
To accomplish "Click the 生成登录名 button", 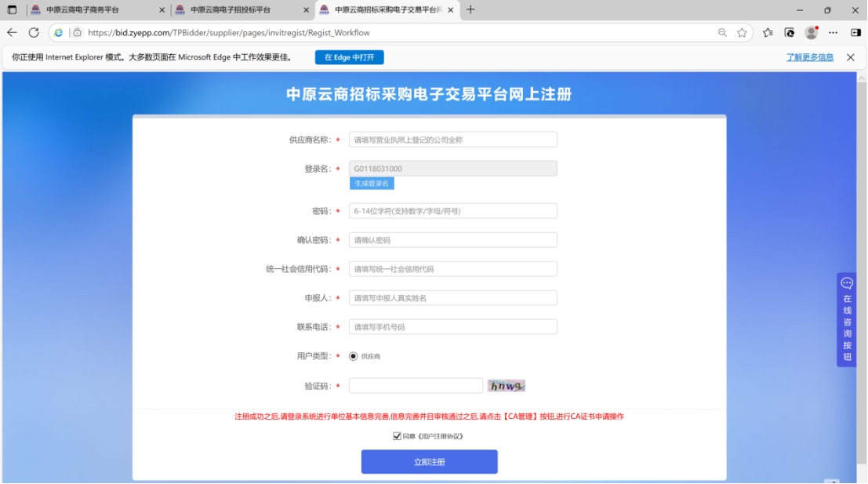I will tap(372, 184).
